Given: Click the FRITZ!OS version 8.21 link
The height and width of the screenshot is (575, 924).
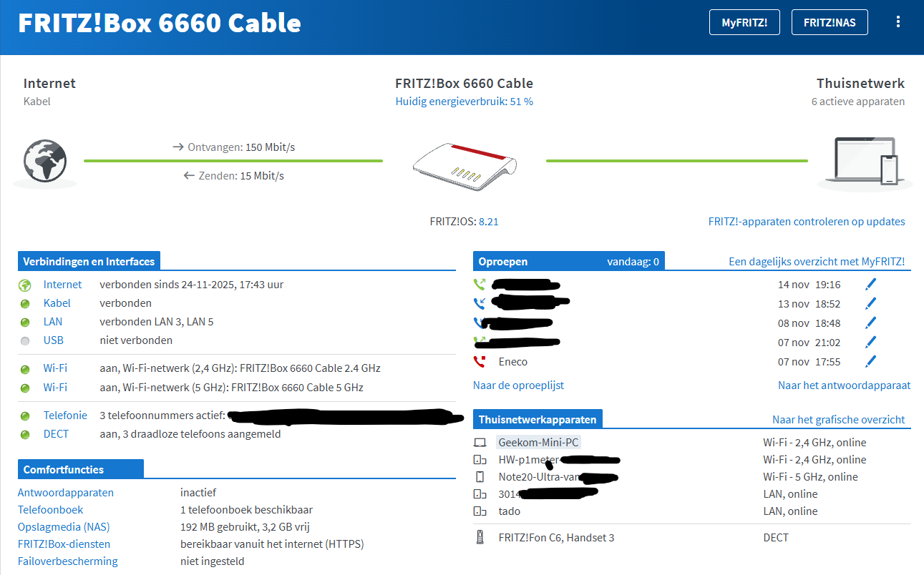Looking at the screenshot, I should 488,222.
